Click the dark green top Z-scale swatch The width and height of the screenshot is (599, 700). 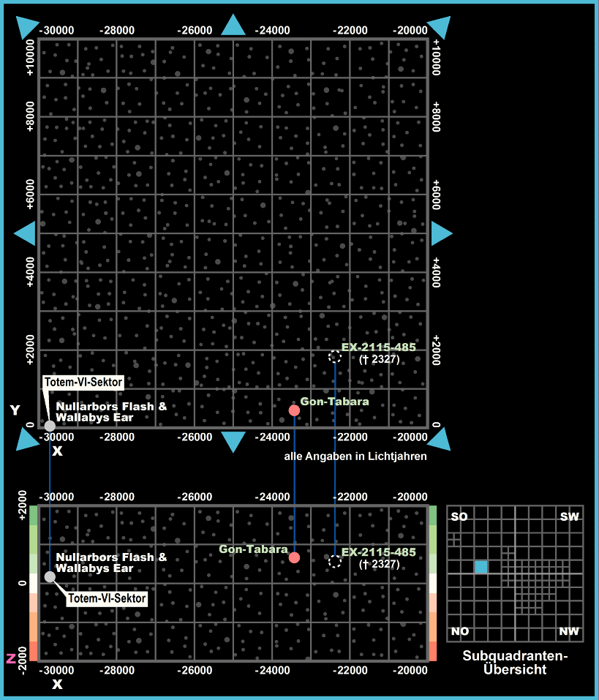pyautogui.click(x=32, y=515)
